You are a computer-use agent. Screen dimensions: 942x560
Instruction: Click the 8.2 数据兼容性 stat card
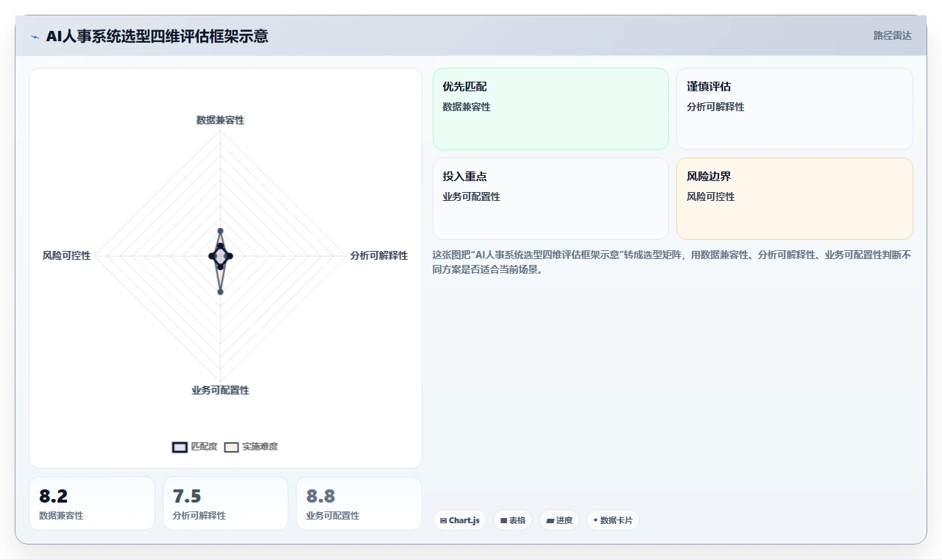pyautogui.click(x=92, y=503)
